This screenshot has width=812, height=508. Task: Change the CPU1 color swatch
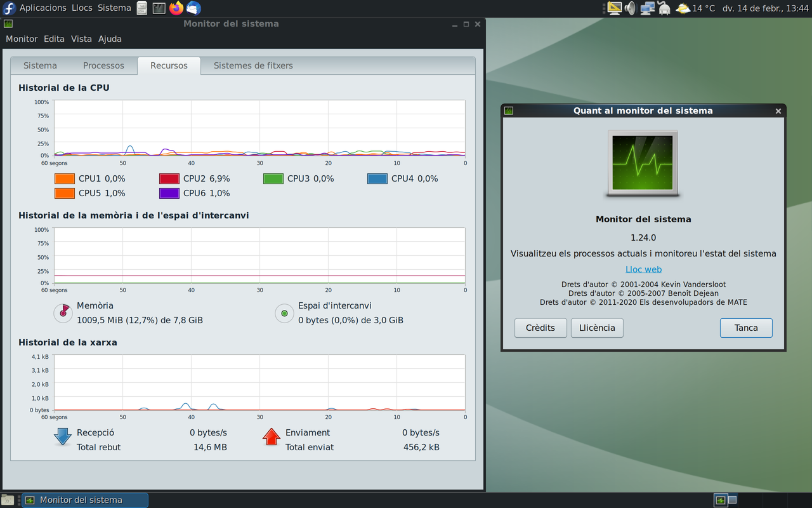click(65, 178)
